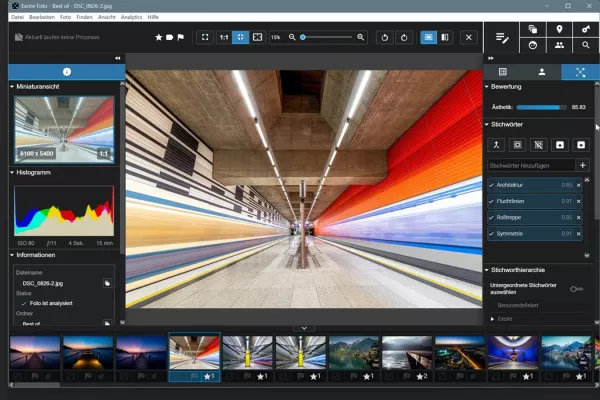This screenshot has width=600, height=400.
Task: Toggle Untergeordnete Stichwörter auswählen switch
Action: click(x=575, y=288)
